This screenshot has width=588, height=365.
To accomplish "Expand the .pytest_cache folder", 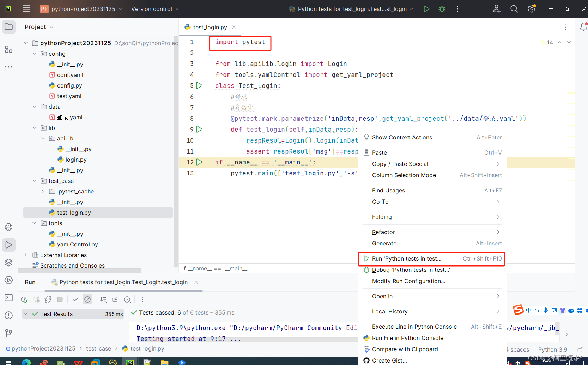I will (43, 191).
